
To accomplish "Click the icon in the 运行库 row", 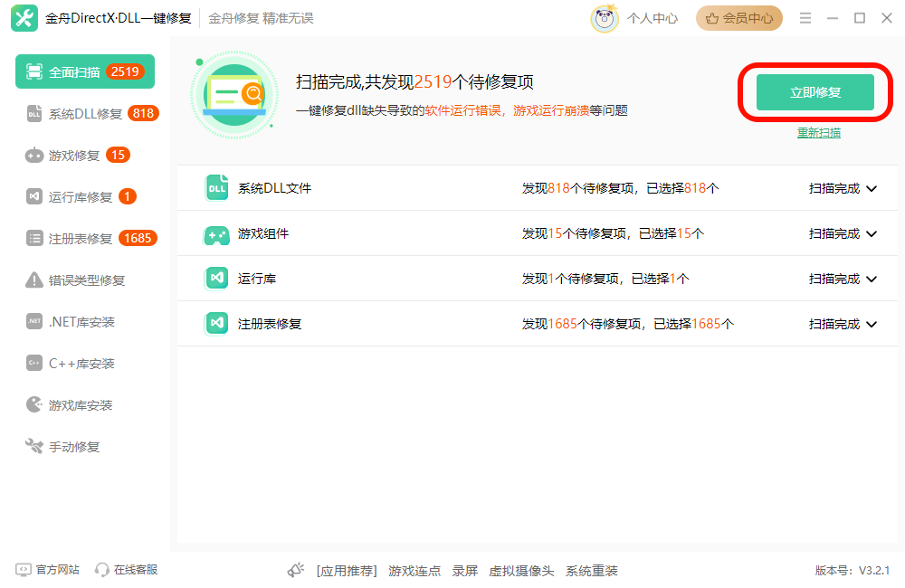I will [x=216, y=278].
